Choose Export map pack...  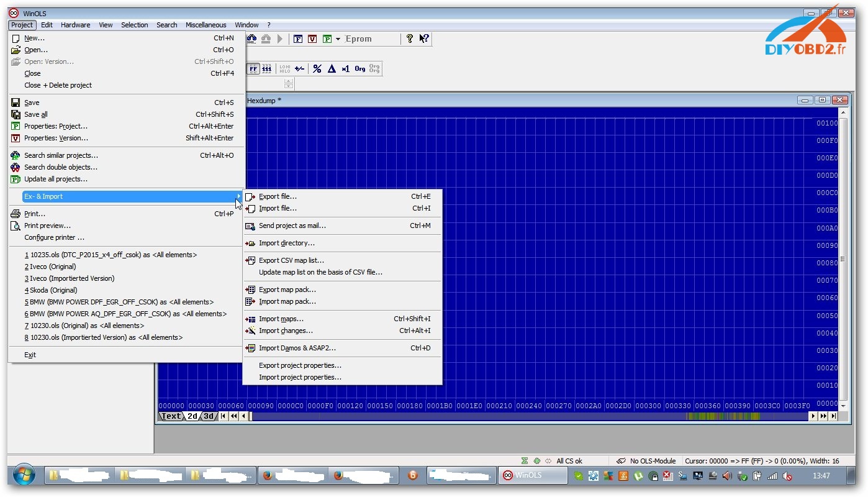point(342,290)
